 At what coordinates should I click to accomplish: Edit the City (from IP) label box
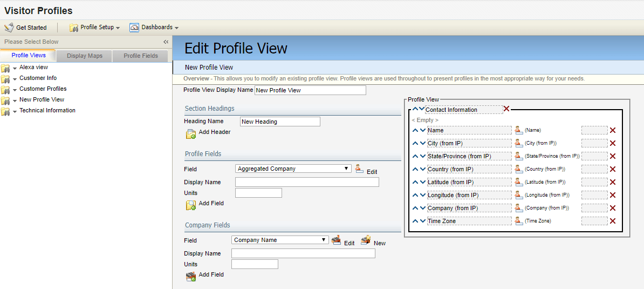point(469,144)
